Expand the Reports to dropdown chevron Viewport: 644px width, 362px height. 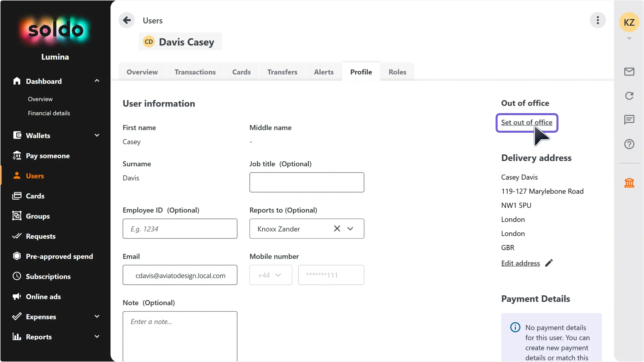point(350,229)
